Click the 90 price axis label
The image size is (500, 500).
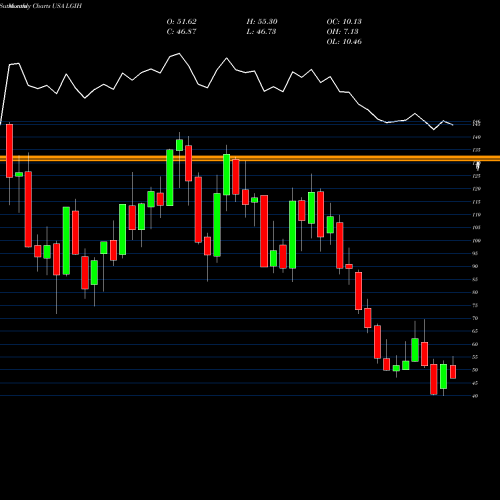[476, 266]
